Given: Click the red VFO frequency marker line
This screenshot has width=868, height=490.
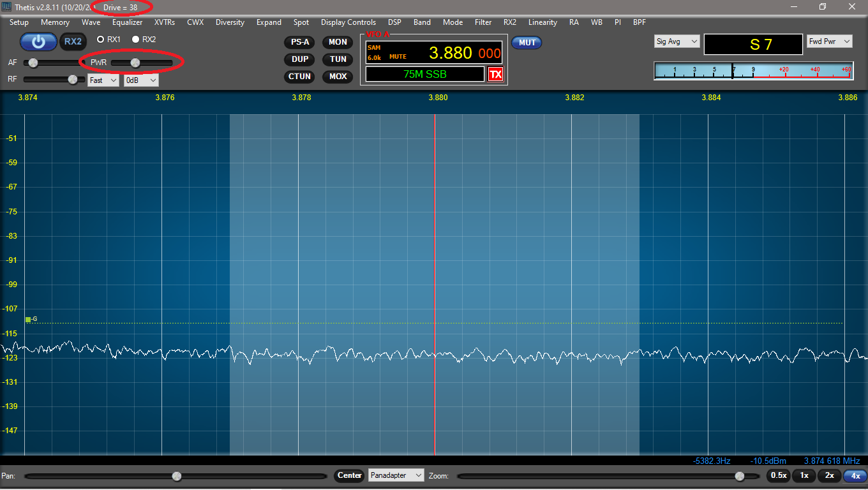Looking at the screenshot, I should [x=435, y=285].
